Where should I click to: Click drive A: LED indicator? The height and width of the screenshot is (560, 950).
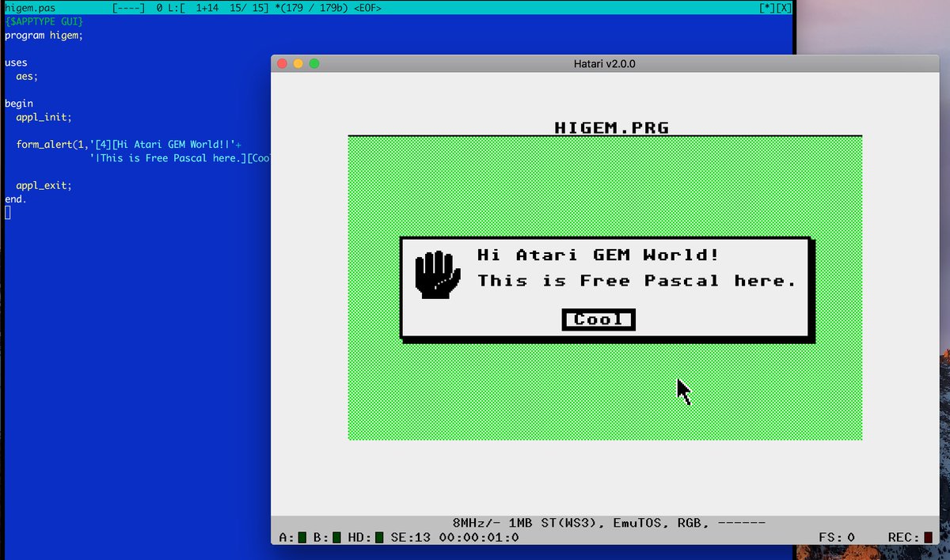click(302, 538)
